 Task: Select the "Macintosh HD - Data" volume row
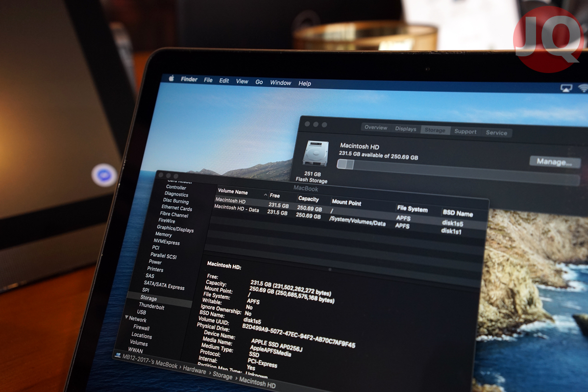tap(350, 219)
